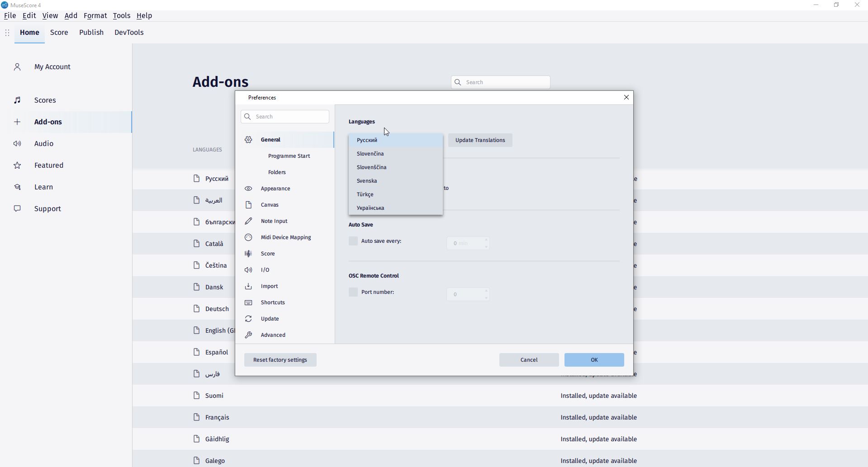Click the Shortcuts keyboard icon
This screenshot has width=868, height=467.
(x=248, y=302)
